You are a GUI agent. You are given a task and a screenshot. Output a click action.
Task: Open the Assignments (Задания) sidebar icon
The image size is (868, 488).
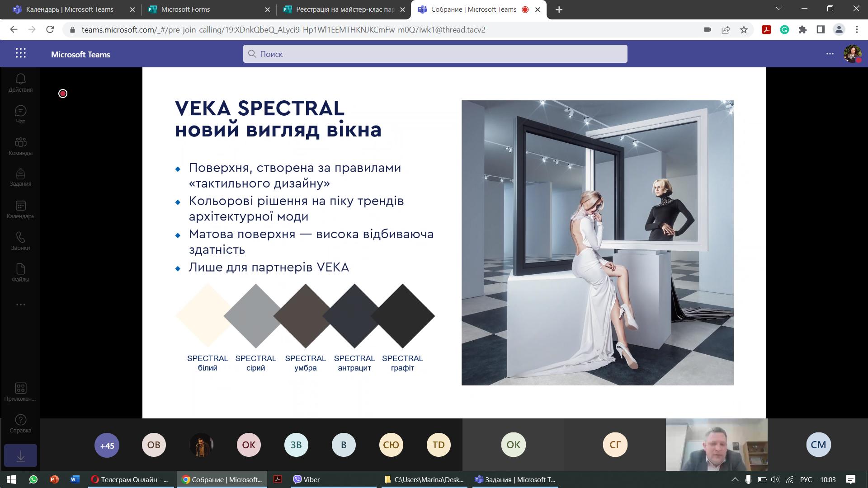click(x=20, y=178)
